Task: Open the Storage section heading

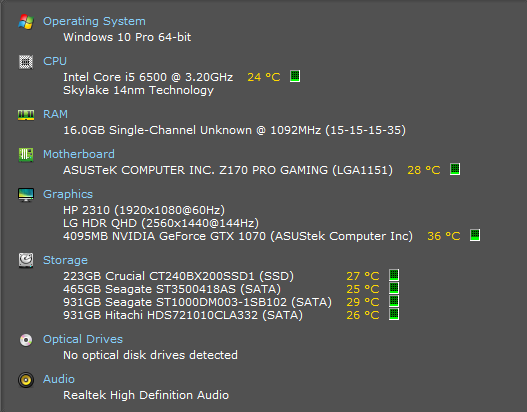Action: [x=65, y=260]
